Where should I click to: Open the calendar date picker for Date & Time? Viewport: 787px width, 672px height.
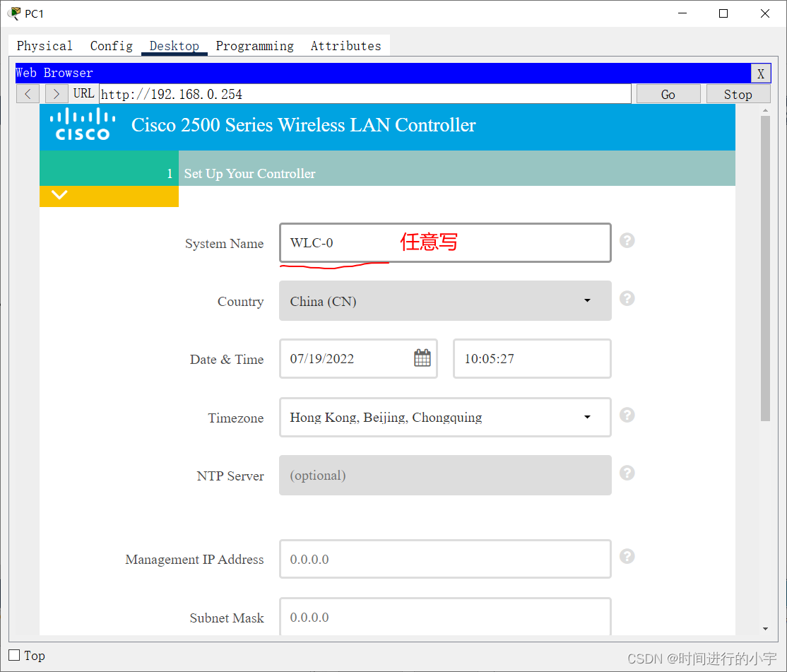point(422,358)
